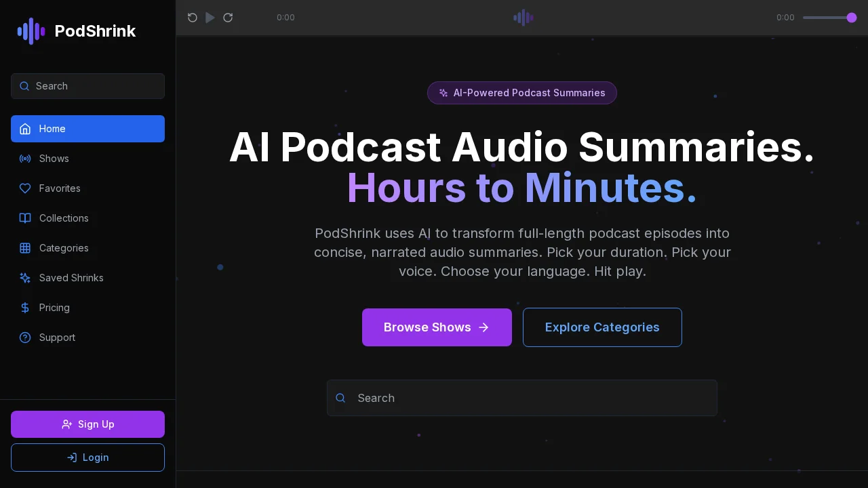The width and height of the screenshot is (868, 488).
Task: Click the skip-forward control in the player
Action: [x=228, y=18]
